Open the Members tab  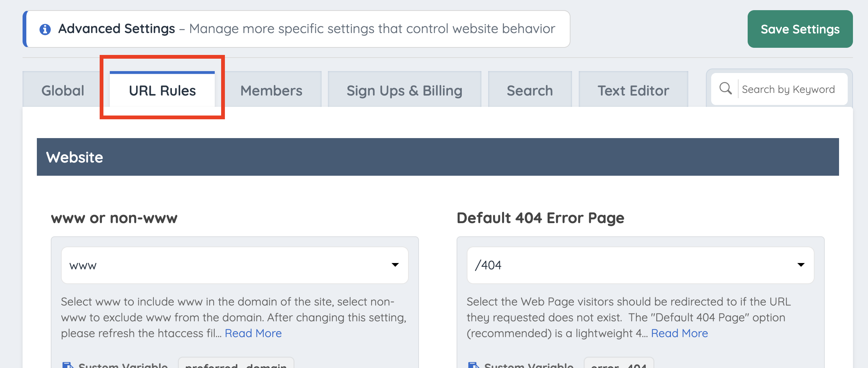point(271,90)
